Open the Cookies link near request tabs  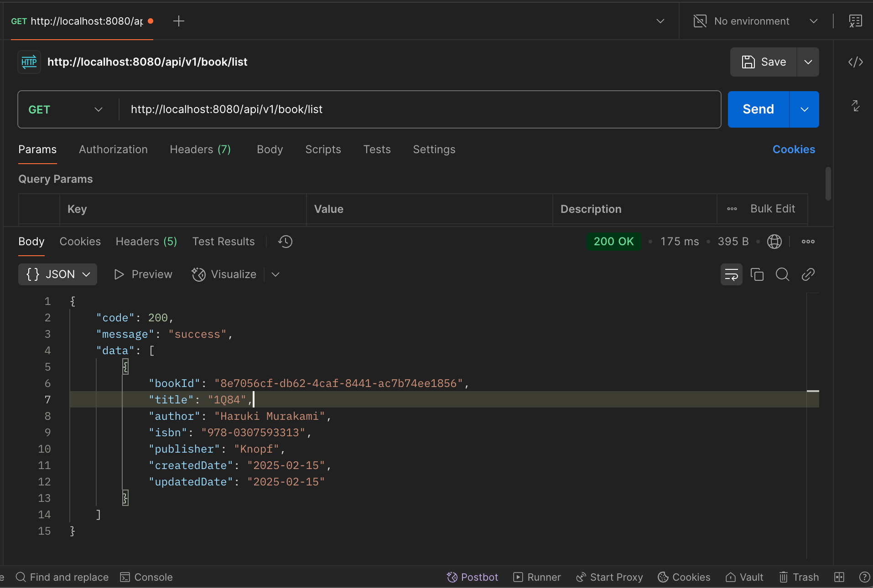[x=794, y=150]
